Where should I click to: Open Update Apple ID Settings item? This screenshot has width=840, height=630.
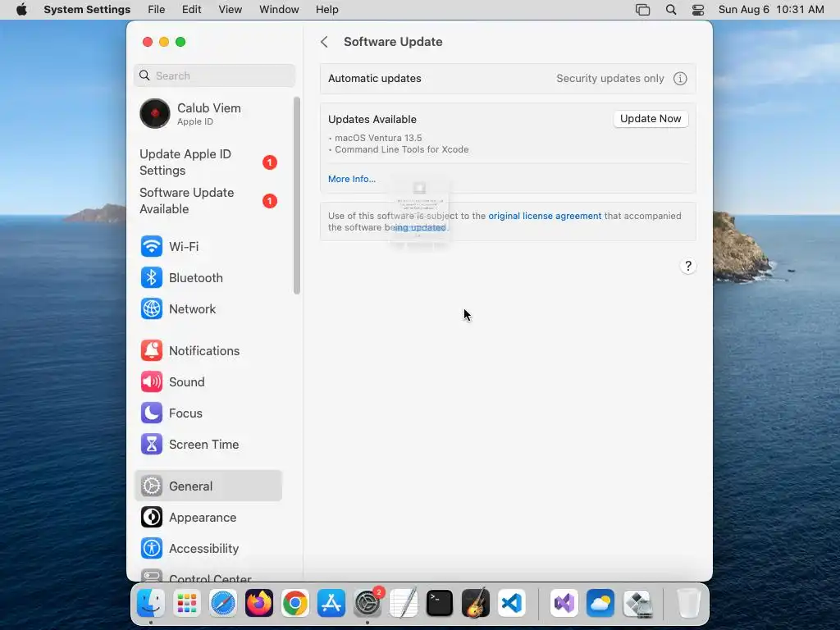point(208,162)
